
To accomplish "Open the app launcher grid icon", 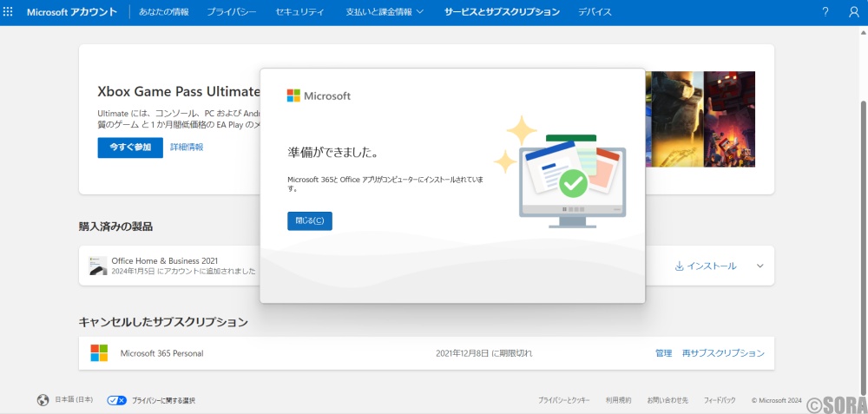I will [x=8, y=11].
